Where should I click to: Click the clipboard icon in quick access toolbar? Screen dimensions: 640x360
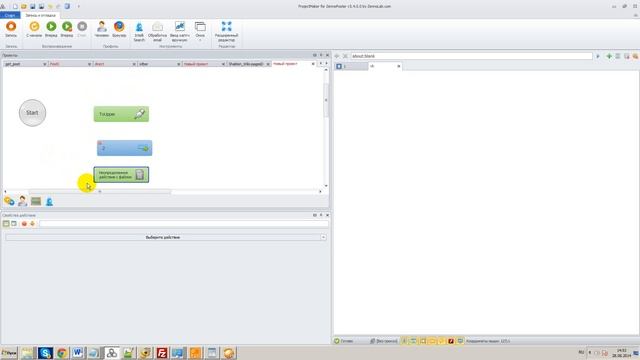(67, 6)
